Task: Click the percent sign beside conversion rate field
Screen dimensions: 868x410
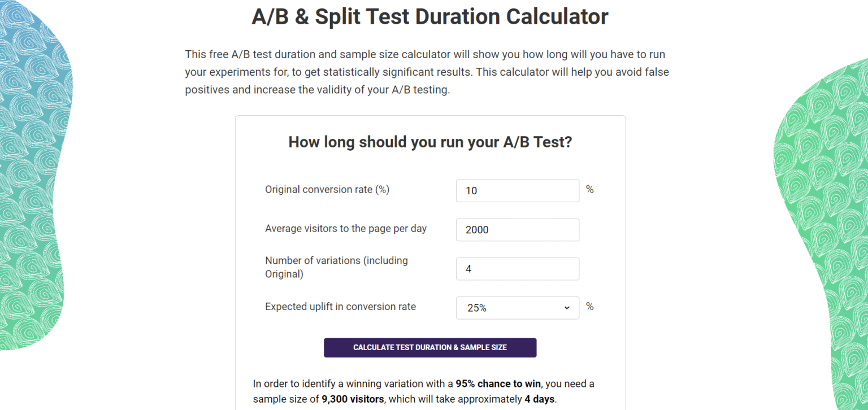Action: [589, 189]
